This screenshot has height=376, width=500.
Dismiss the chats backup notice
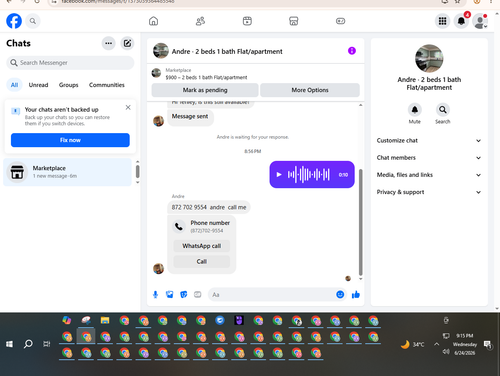click(128, 107)
